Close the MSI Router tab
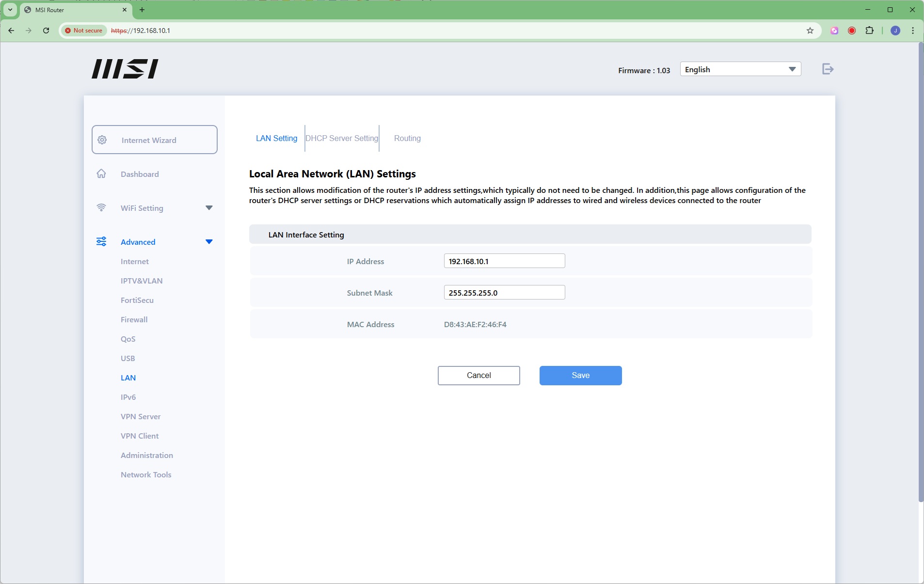This screenshot has width=924, height=584. click(x=125, y=10)
